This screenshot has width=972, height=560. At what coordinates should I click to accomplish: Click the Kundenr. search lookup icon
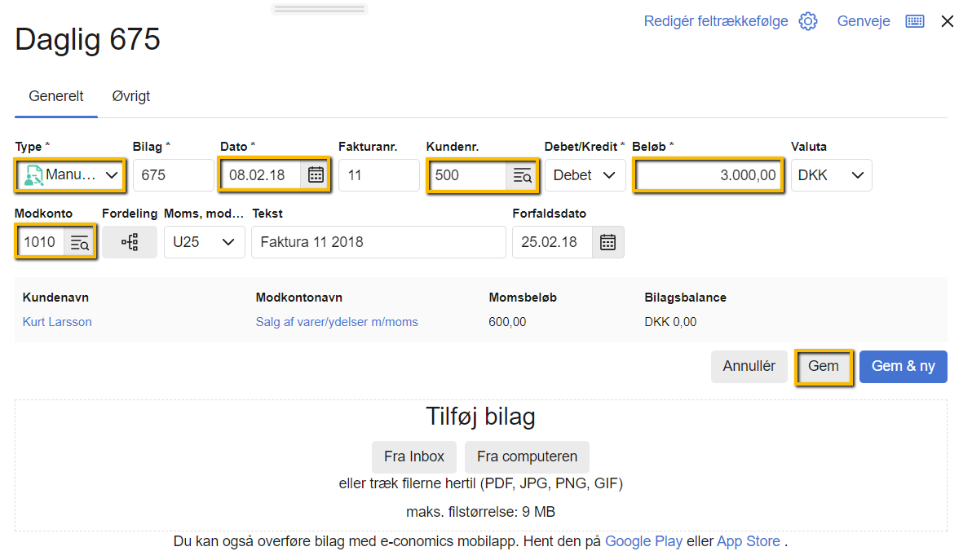coord(522,176)
